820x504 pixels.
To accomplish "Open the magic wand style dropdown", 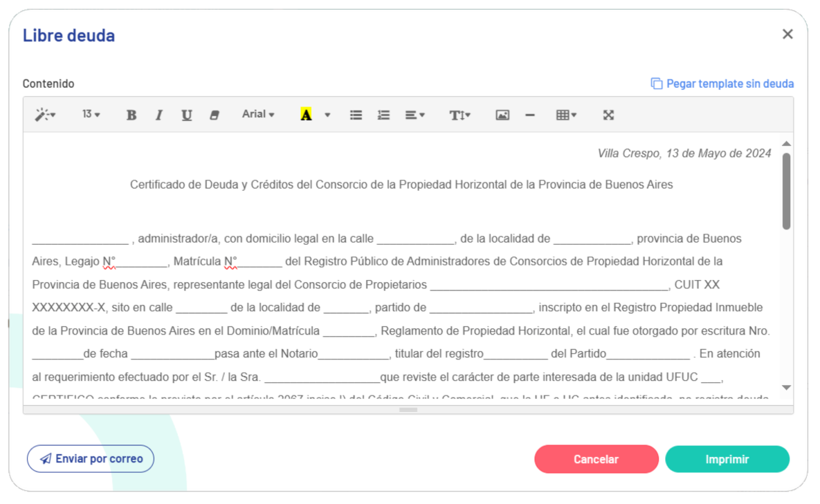I will pyautogui.click(x=45, y=115).
